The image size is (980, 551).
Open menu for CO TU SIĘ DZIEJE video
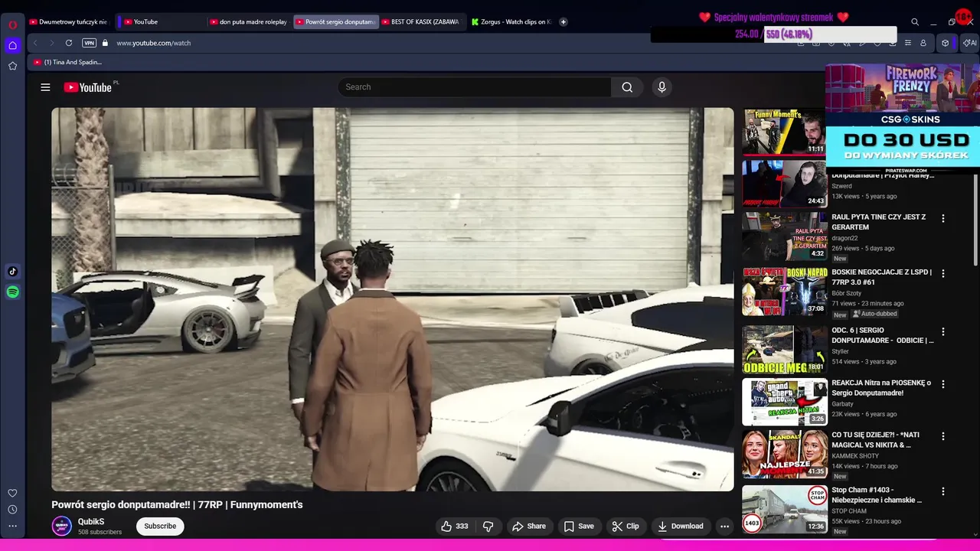[x=943, y=436]
